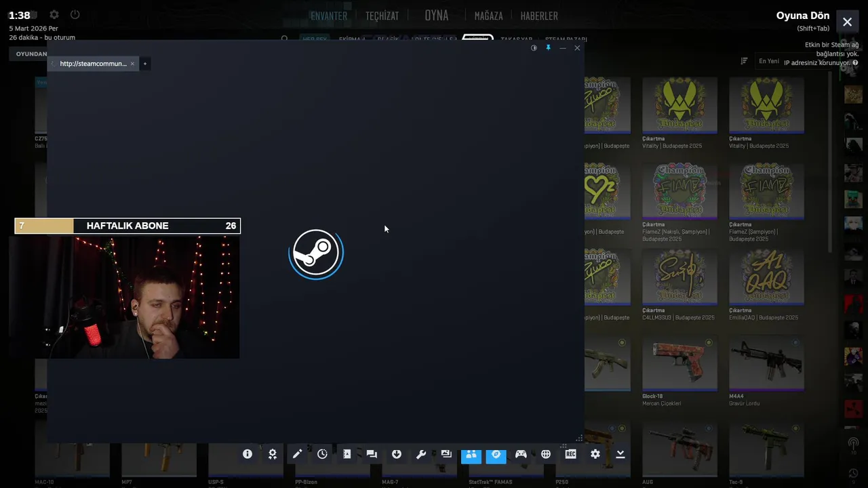This screenshot has height=488, width=868.
Task: Open a new browser tab with plus
Action: click(x=144, y=64)
